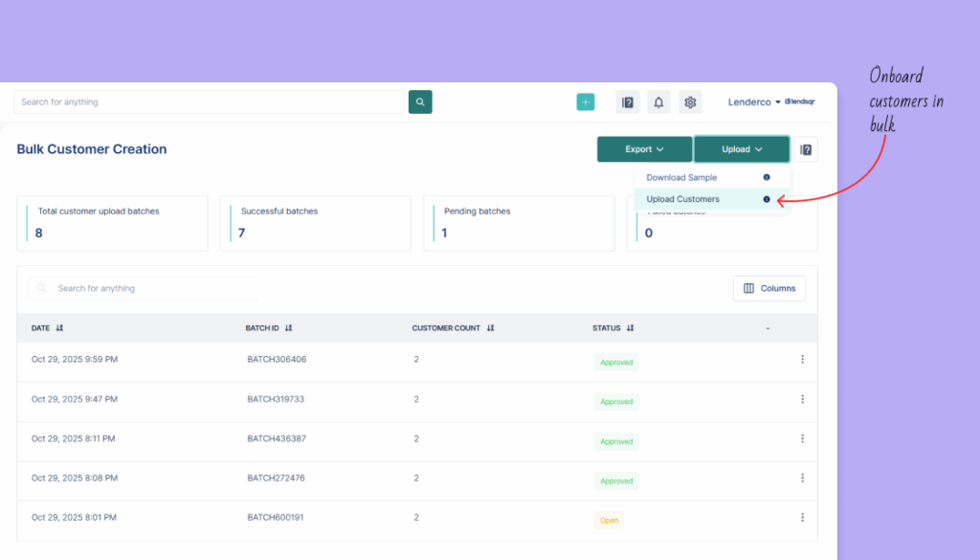This screenshot has height=560, width=980.
Task: Open the Lenderco account dropdown
Action: [x=754, y=102]
